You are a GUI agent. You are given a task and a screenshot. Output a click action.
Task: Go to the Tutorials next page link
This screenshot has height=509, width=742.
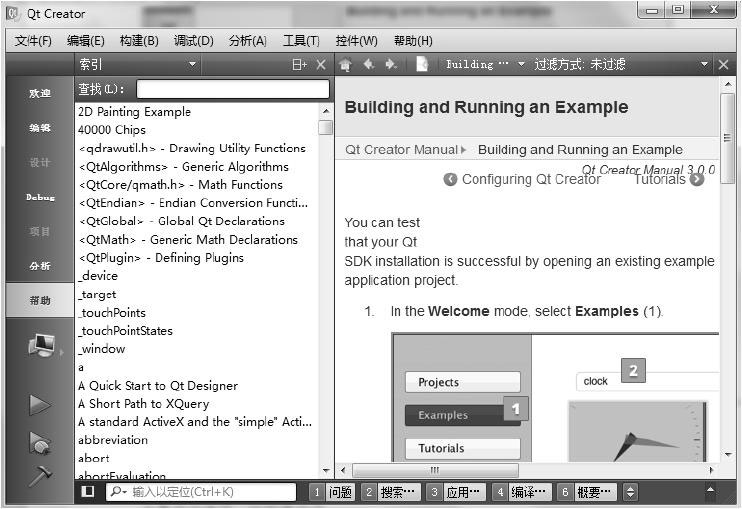tap(659, 180)
